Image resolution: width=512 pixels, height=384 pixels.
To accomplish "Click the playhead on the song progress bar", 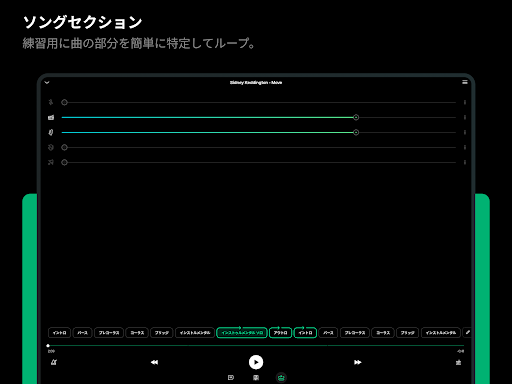I will tap(48, 346).
